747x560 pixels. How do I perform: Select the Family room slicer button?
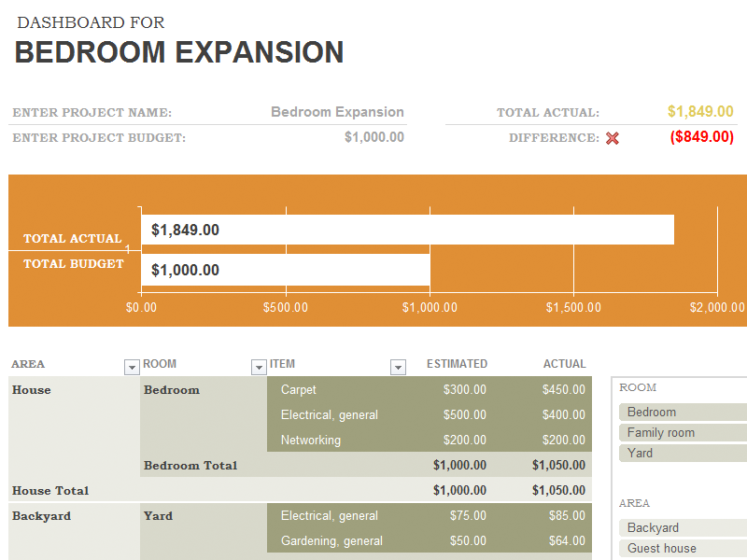pos(683,432)
